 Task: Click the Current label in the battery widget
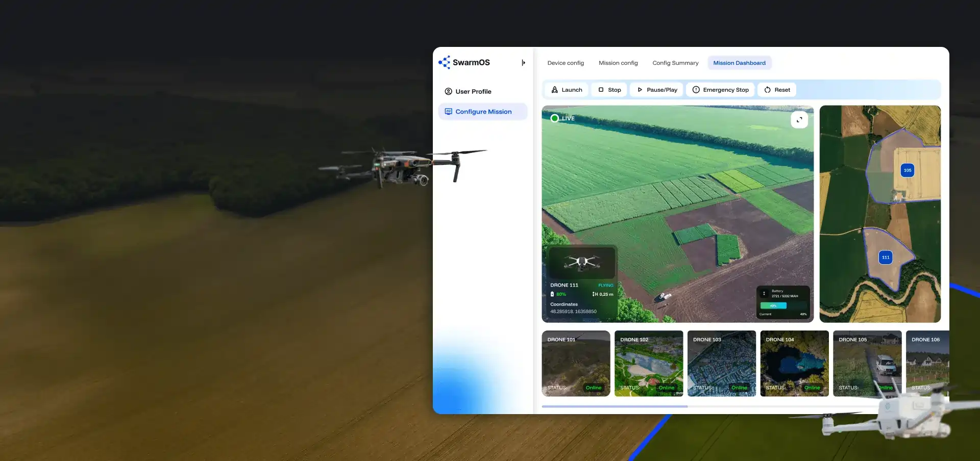(x=765, y=314)
